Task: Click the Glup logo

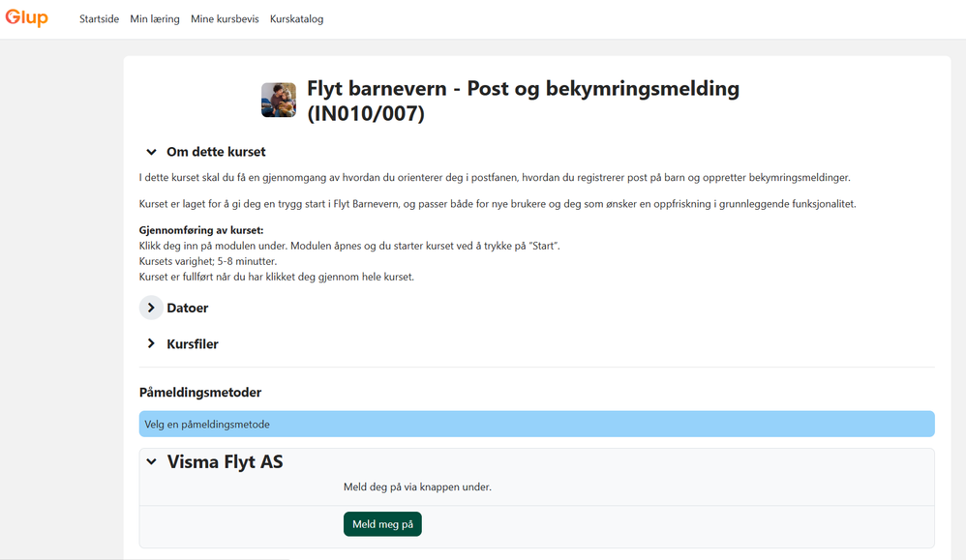Action: coord(26,18)
